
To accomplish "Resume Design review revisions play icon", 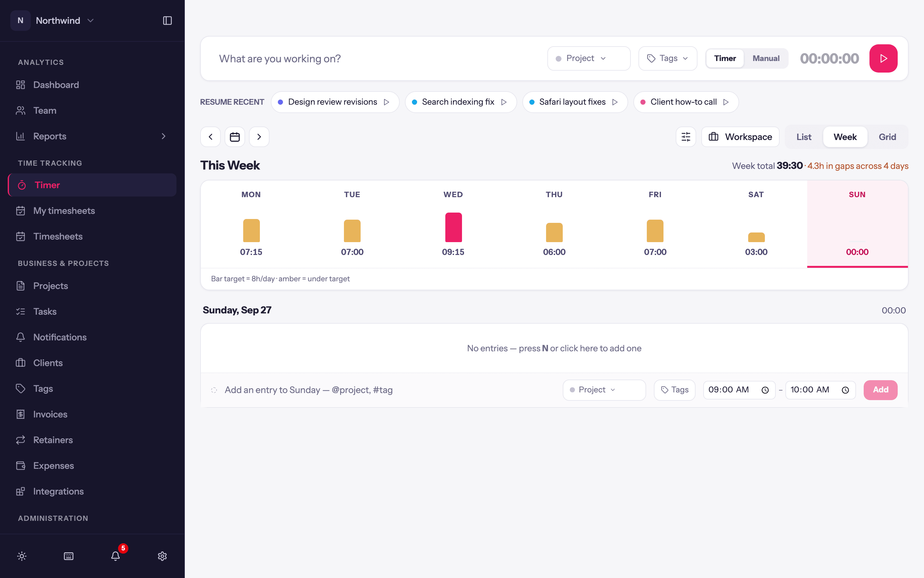I will [386, 102].
